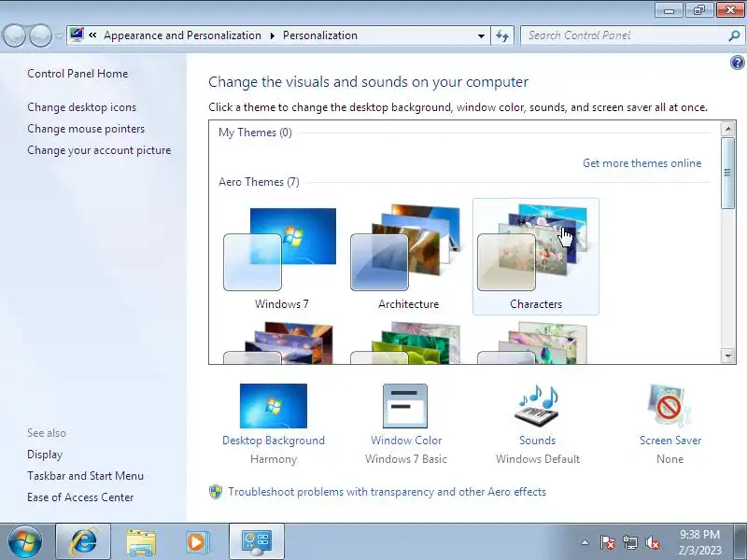Click the Desktop Background text link
The width and height of the screenshot is (747, 560).
coord(274,441)
